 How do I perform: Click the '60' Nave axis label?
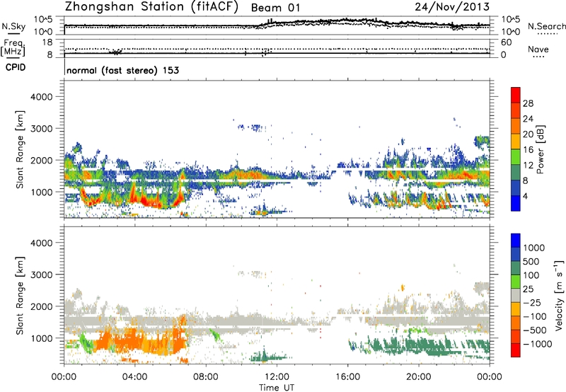[506, 42]
